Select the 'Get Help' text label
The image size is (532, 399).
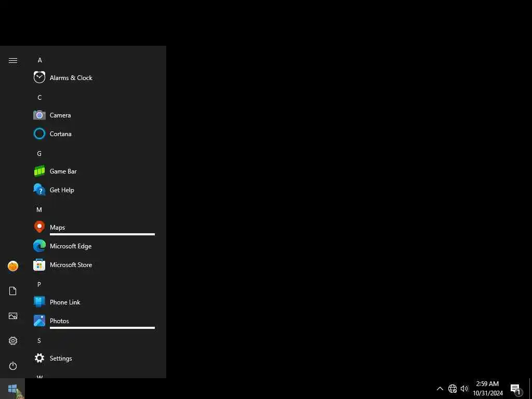(62, 190)
